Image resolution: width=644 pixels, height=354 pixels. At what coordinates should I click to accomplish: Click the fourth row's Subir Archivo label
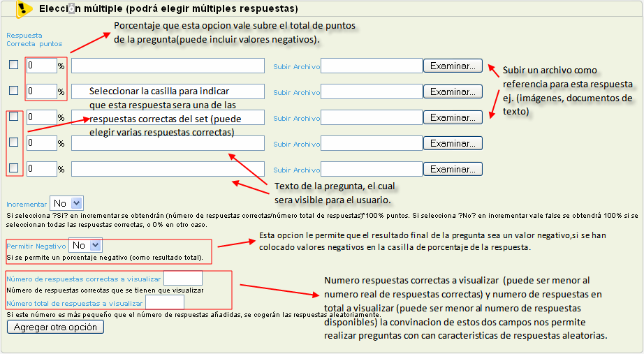[x=297, y=144]
